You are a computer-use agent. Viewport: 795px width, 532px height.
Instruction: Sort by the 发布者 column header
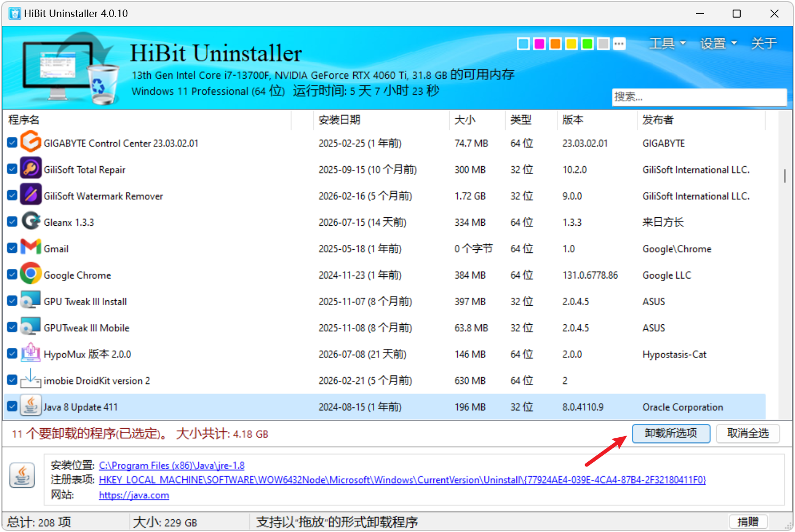(x=701, y=120)
